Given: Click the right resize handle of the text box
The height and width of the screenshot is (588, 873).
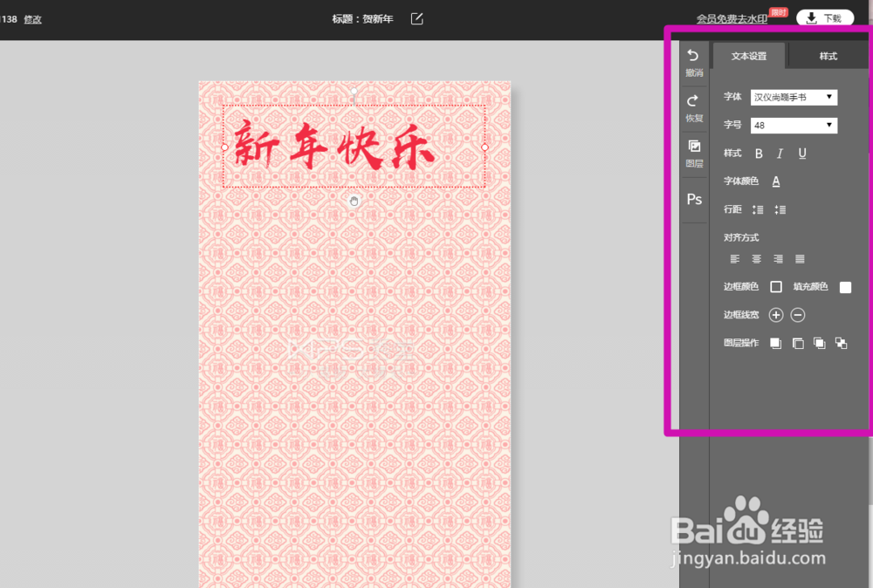Looking at the screenshot, I should click(x=485, y=147).
